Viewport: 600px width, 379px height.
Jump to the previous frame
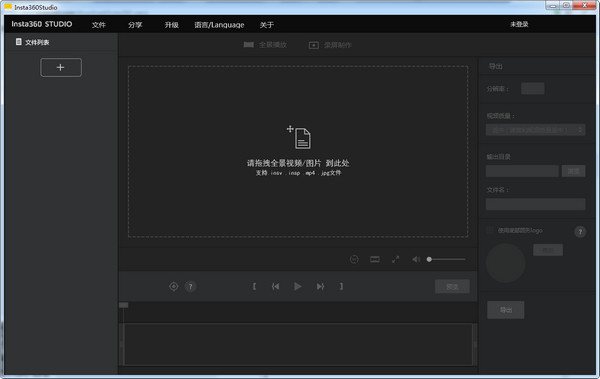click(x=275, y=286)
